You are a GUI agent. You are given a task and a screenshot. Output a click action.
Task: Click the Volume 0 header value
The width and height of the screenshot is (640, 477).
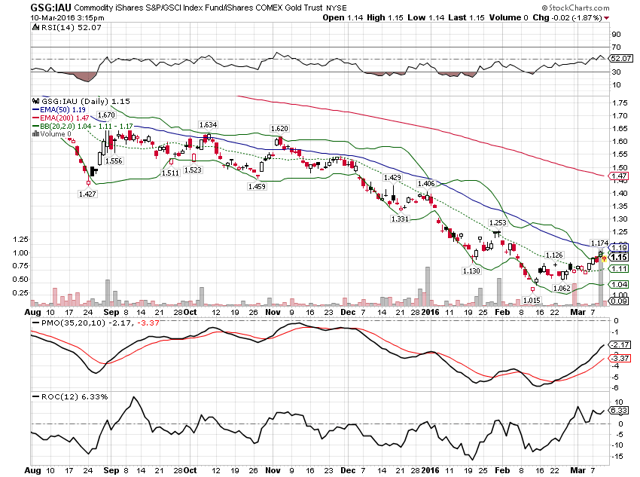pos(509,18)
